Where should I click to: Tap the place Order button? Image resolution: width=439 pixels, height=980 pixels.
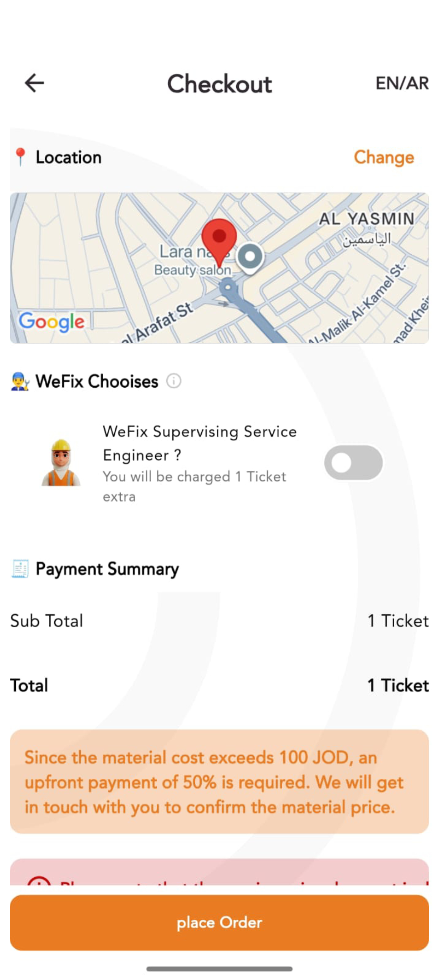point(219,922)
